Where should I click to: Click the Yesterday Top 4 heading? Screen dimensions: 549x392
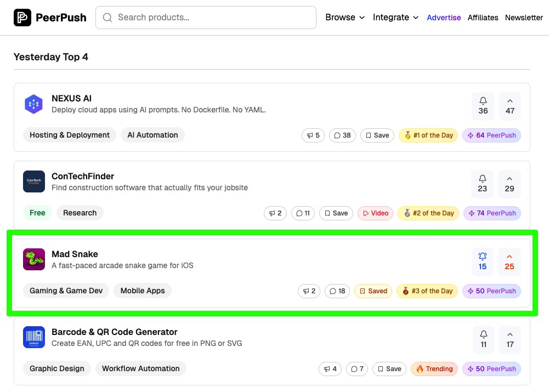pyautogui.click(x=51, y=56)
